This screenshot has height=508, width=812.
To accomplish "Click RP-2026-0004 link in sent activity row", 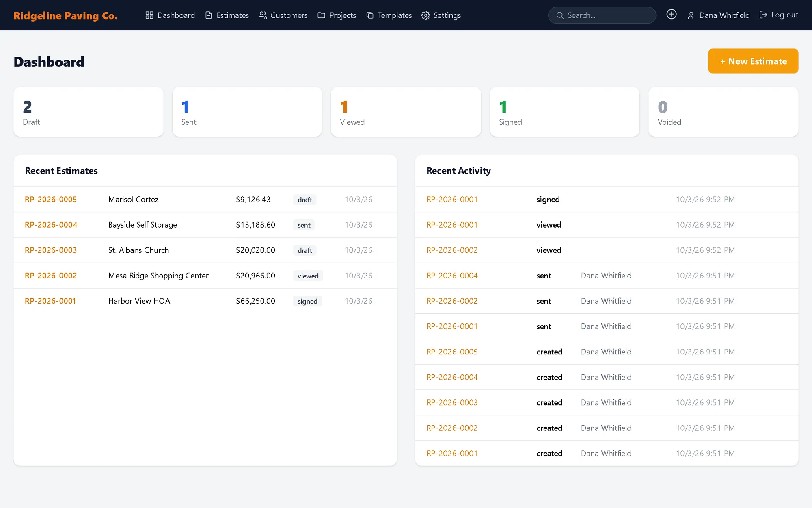I will [452, 276].
